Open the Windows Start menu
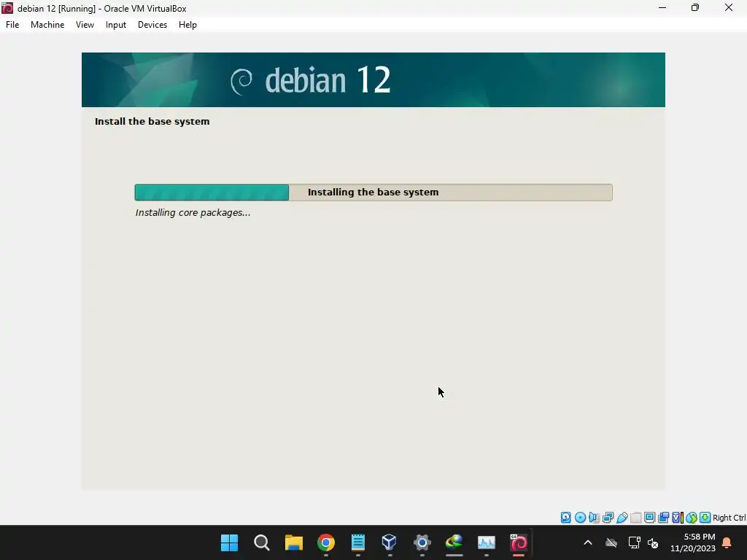The width and height of the screenshot is (747, 560). tap(229, 542)
